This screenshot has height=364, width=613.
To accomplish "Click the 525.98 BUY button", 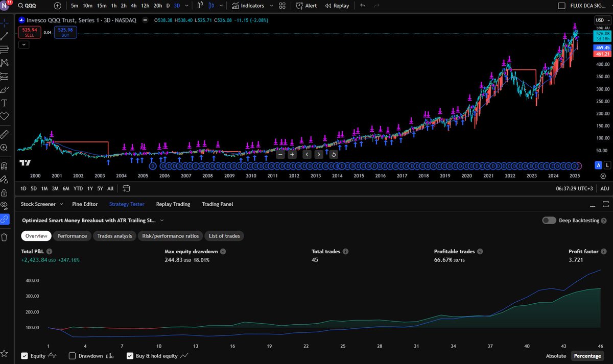I will [65, 32].
